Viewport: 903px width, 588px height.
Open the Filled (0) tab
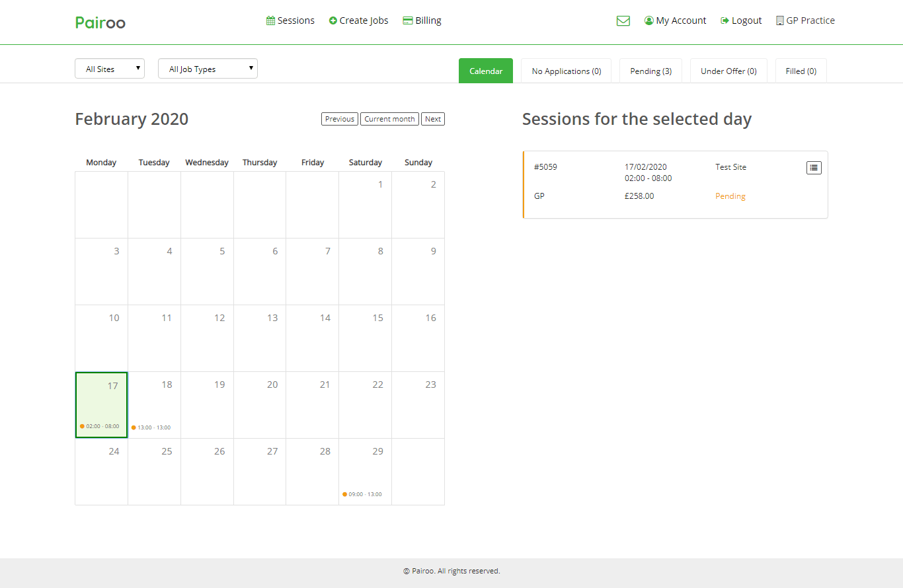[801, 71]
